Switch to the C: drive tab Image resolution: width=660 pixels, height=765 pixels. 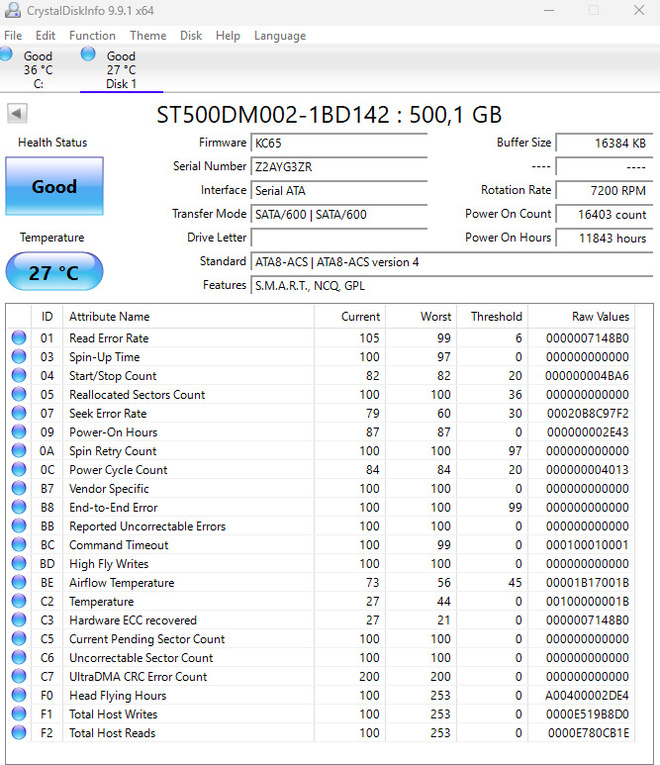pos(38,69)
